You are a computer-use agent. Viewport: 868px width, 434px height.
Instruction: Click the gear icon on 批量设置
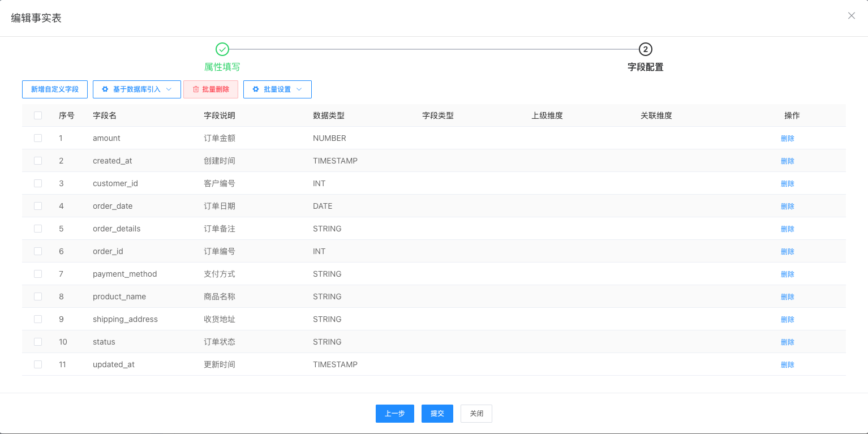pyautogui.click(x=256, y=89)
